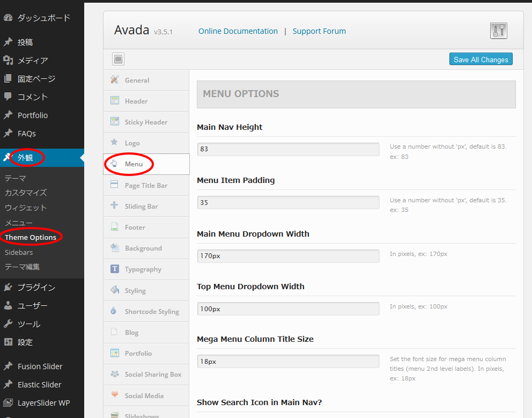Screen dimensions: 532x418
Task: Click the Shortcode Styling droplet icon
Action: tap(114, 311)
